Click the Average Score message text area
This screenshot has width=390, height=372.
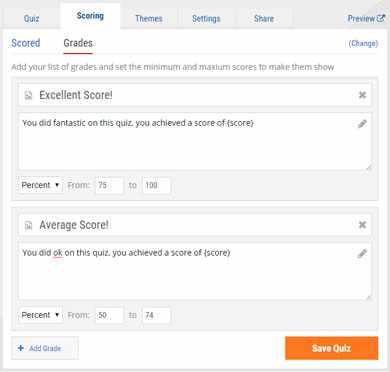pyautogui.click(x=195, y=271)
